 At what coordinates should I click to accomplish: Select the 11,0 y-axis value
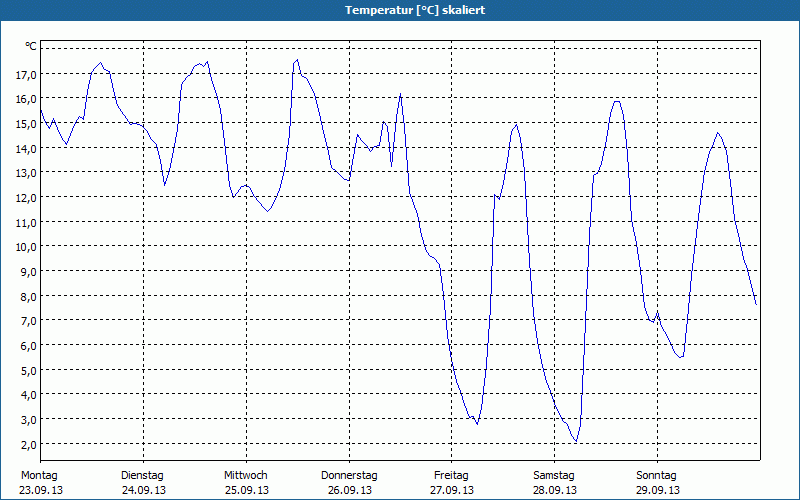27,223
